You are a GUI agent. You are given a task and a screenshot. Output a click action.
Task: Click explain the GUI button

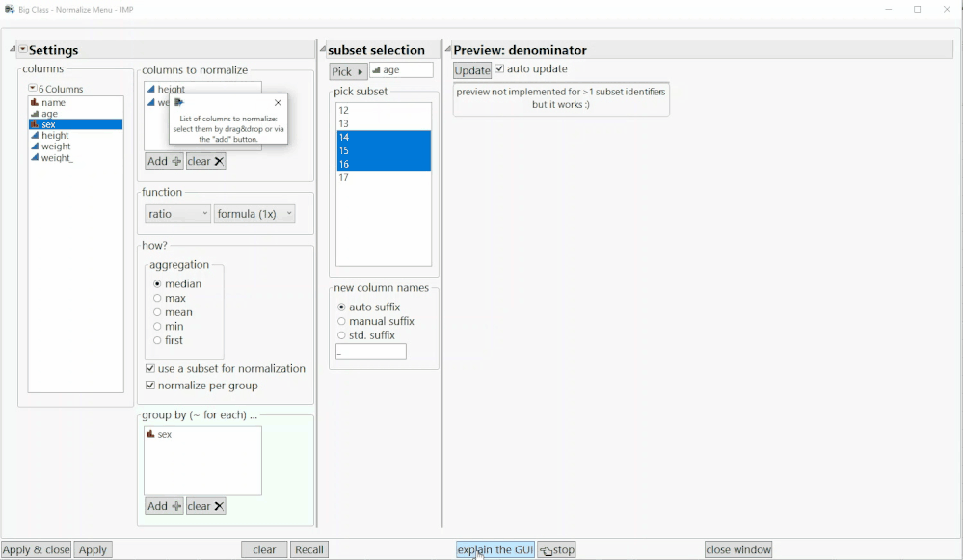point(495,549)
